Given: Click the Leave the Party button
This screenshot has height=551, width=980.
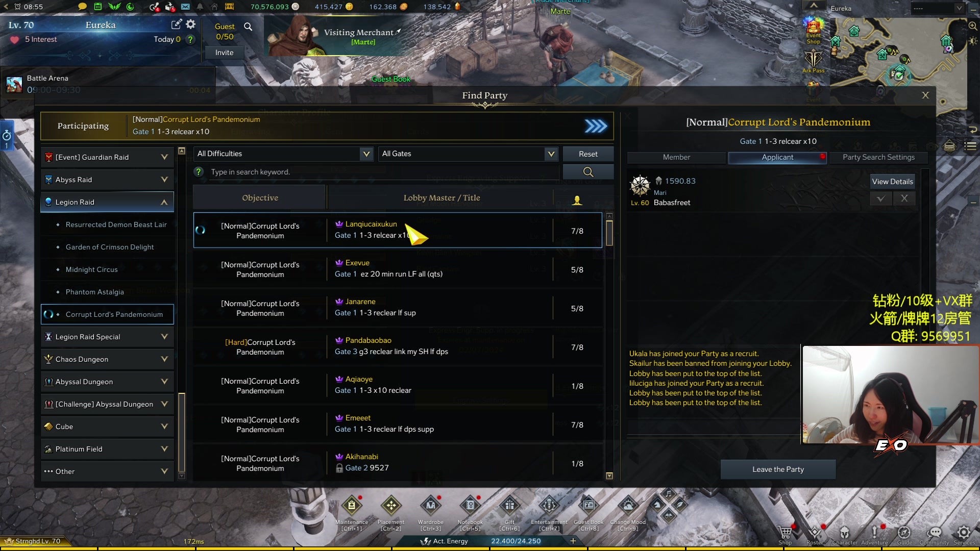Looking at the screenshot, I should pos(778,469).
